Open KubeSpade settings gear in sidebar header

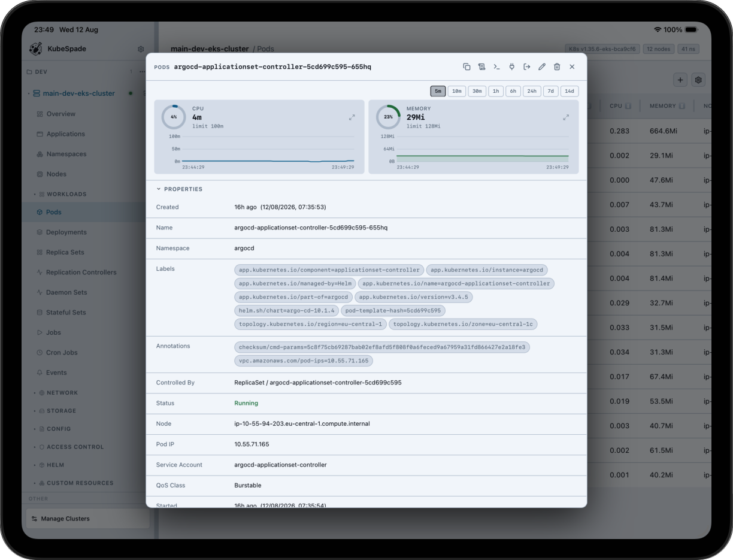141,49
